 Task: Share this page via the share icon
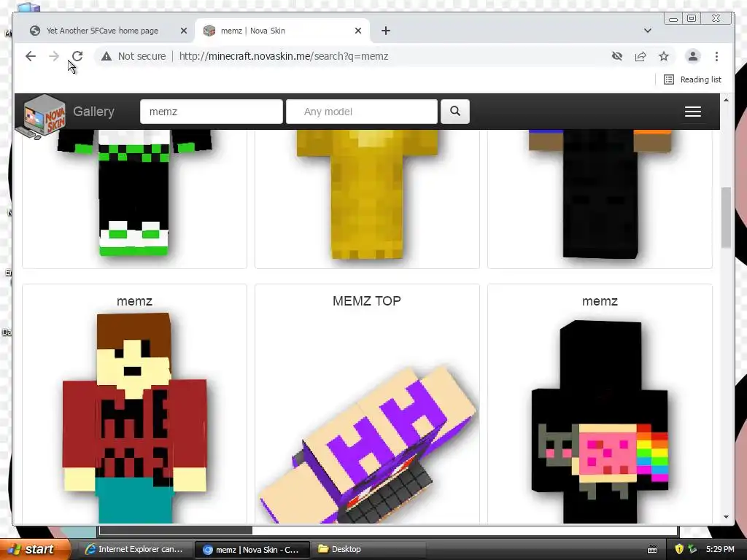pyautogui.click(x=640, y=56)
